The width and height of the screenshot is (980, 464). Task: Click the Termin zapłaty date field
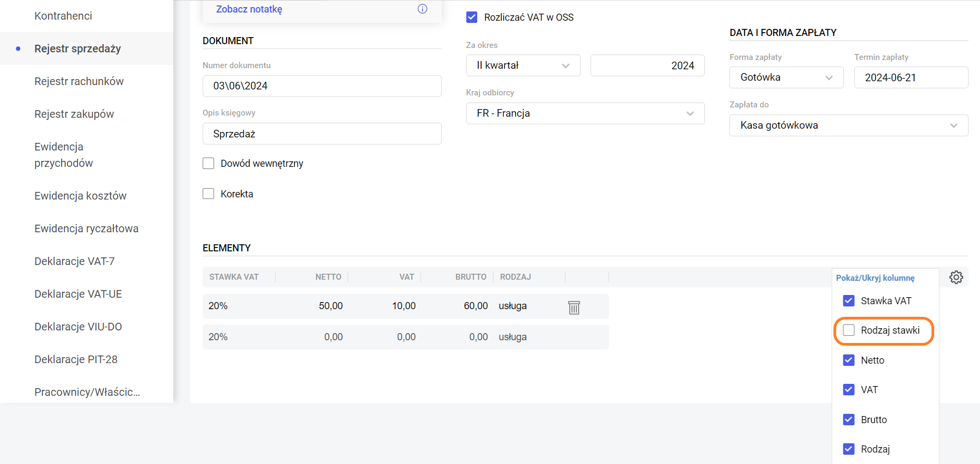coord(910,77)
